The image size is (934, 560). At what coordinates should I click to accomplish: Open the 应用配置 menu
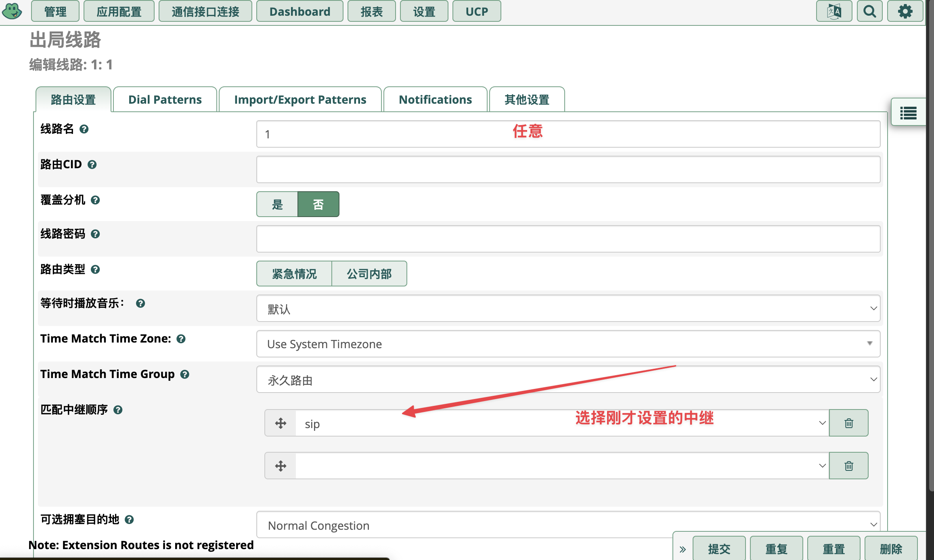119,11
